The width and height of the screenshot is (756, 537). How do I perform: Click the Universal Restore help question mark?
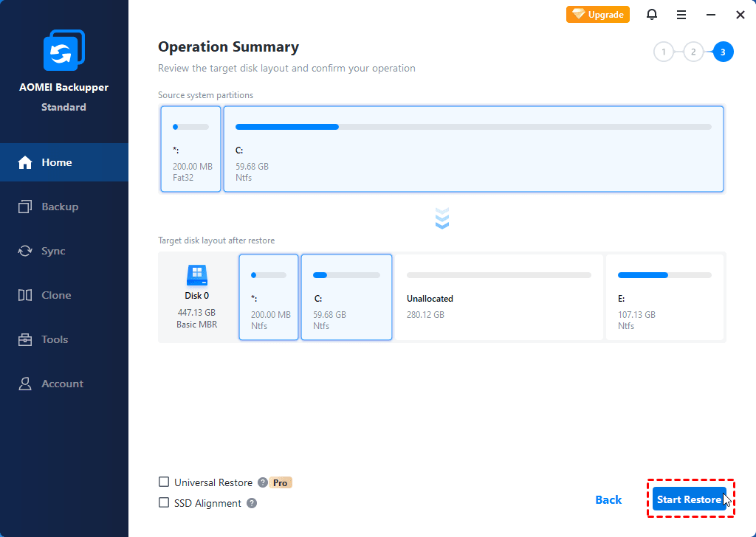point(264,482)
